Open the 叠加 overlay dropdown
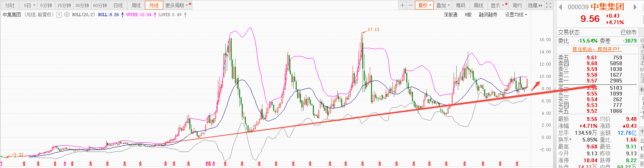 click(x=443, y=5)
